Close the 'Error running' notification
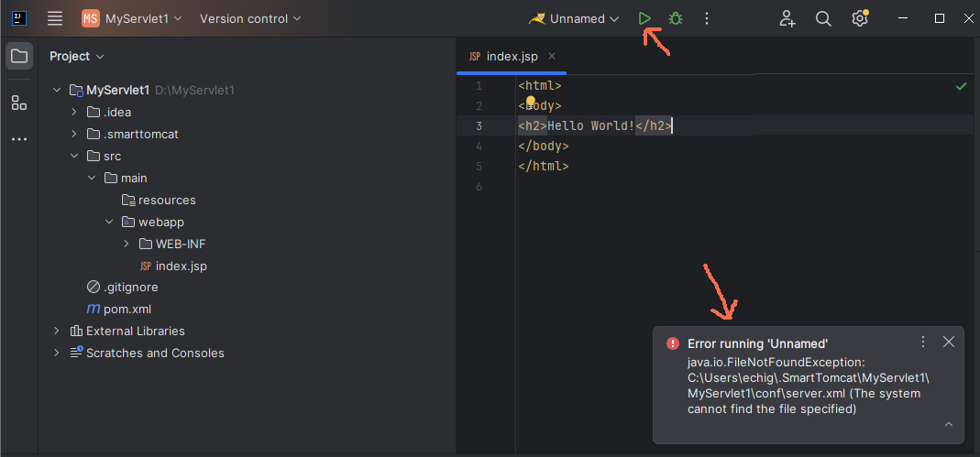The width and height of the screenshot is (980, 457). pyautogui.click(x=949, y=342)
